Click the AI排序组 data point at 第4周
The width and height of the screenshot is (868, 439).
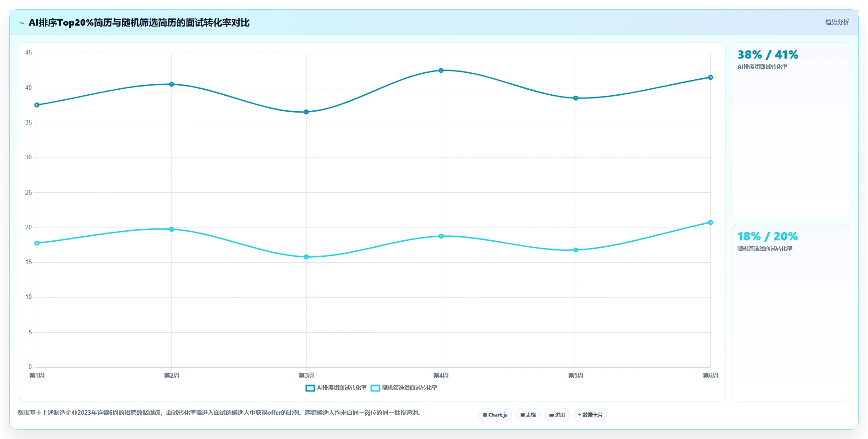441,70
